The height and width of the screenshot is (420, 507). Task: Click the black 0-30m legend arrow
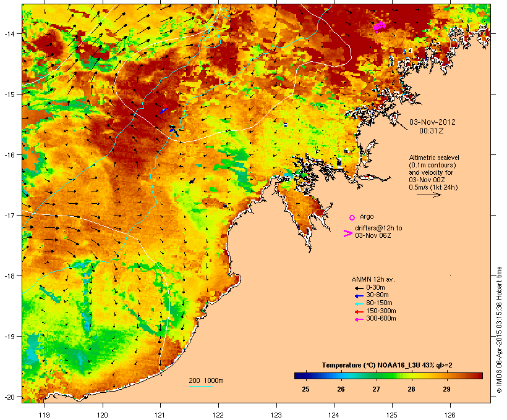pos(359,288)
